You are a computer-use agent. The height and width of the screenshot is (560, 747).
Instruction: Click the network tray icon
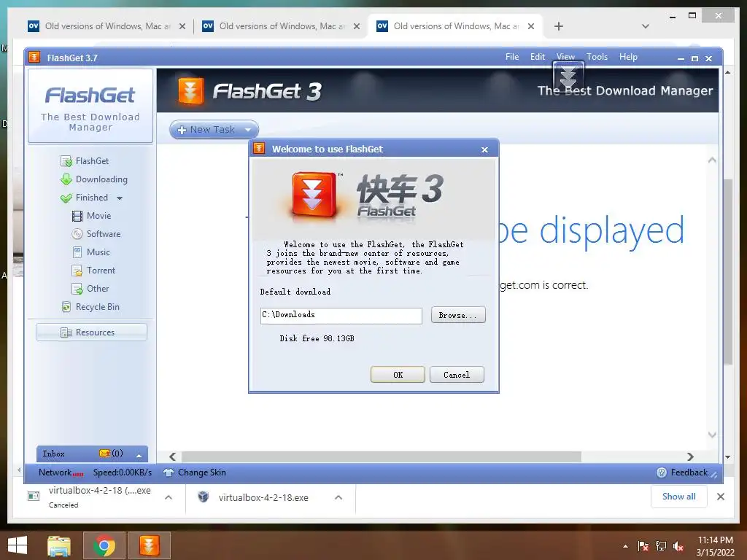click(661, 546)
